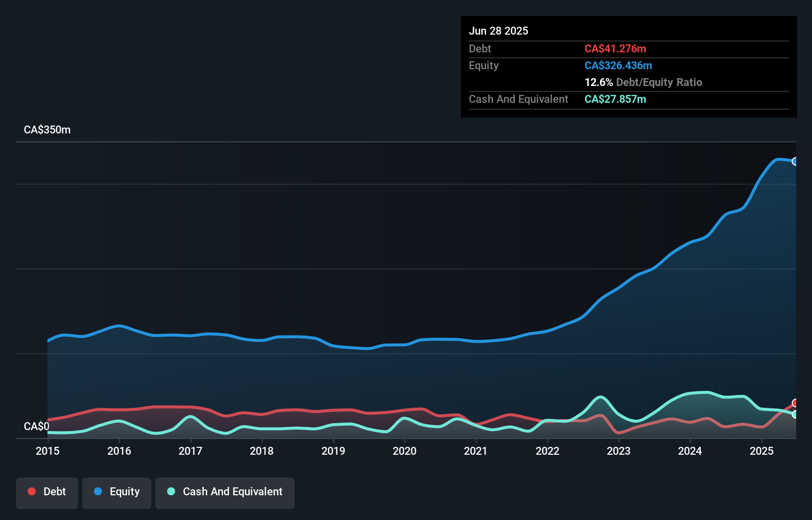Click the CA$350m y-axis label

tap(47, 130)
